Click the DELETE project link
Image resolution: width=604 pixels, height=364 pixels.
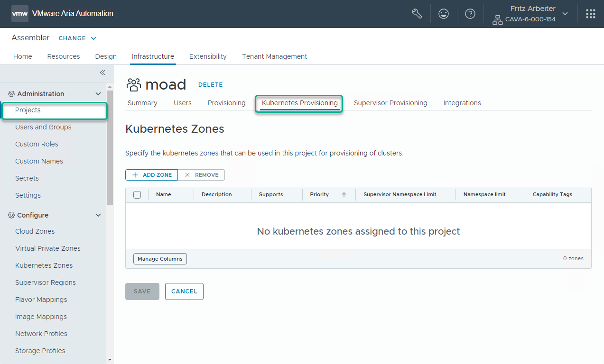tap(211, 85)
